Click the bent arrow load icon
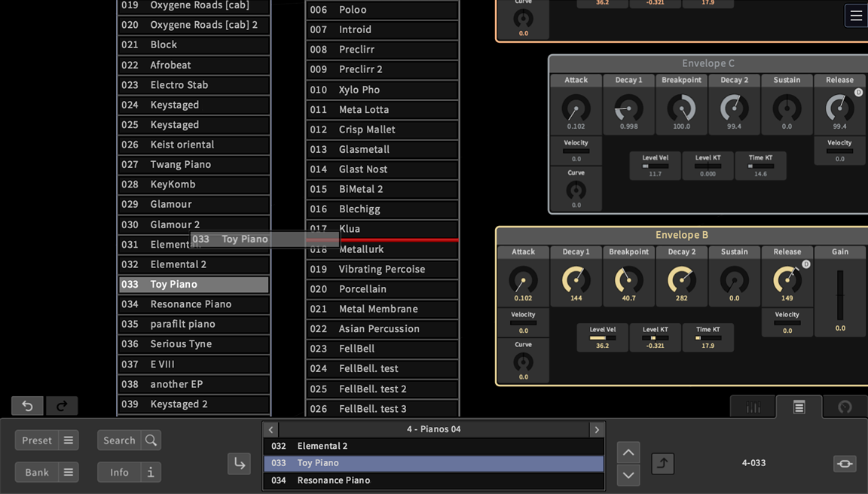 tap(239, 464)
